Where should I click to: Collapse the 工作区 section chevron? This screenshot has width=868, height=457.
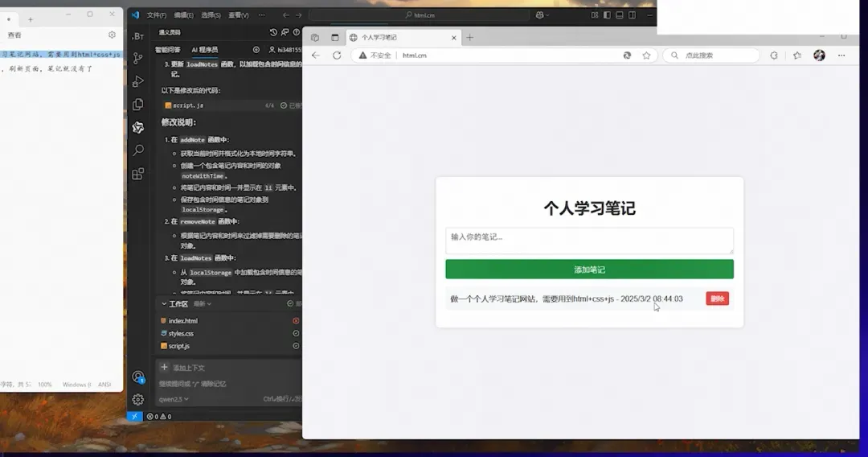[x=164, y=304]
